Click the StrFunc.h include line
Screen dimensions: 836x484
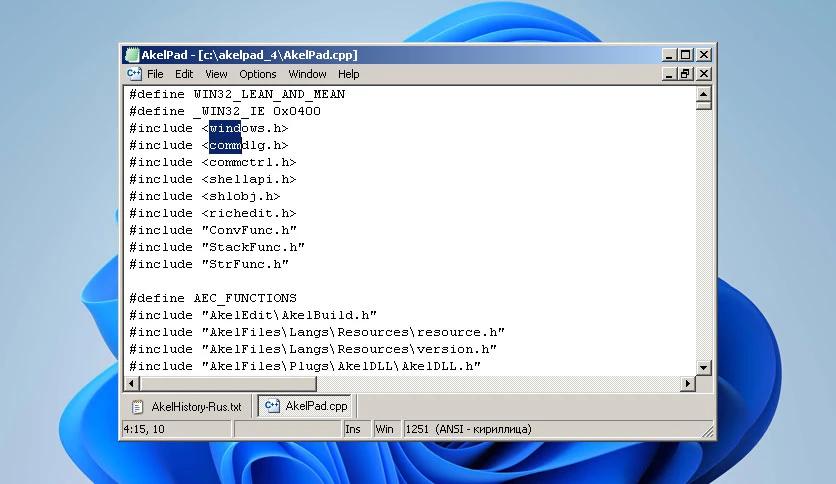click(209, 265)
